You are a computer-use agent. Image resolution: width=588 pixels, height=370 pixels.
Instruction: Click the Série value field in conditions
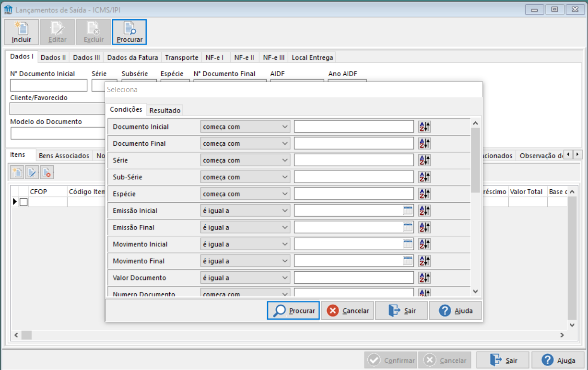(354, 160)
